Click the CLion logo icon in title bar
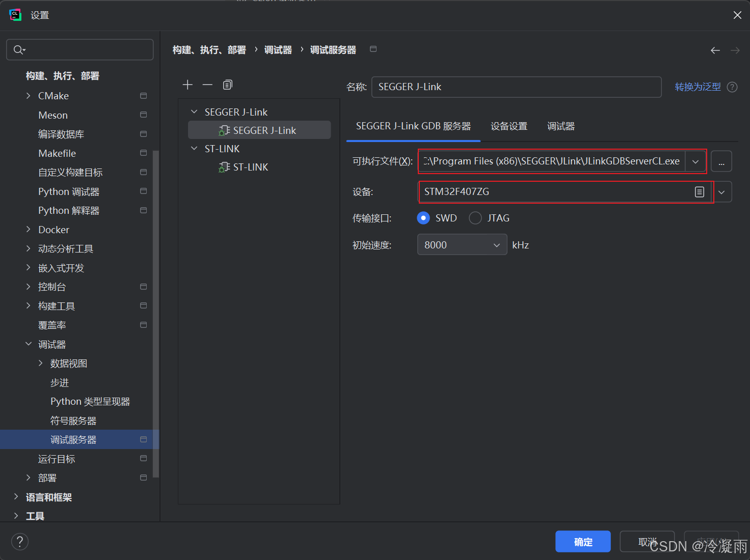The image size is (750, 560). [x=15, y=15]
